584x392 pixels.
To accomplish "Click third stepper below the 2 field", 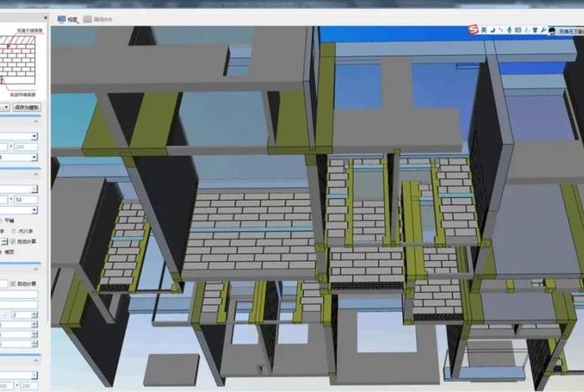I will (35, 334).
